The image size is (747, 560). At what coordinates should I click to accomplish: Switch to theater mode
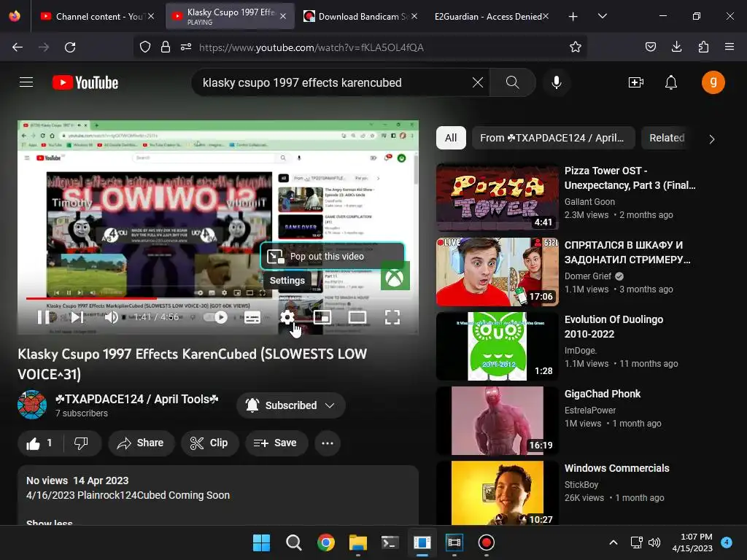pyautogui.click(x=357, y=317)
